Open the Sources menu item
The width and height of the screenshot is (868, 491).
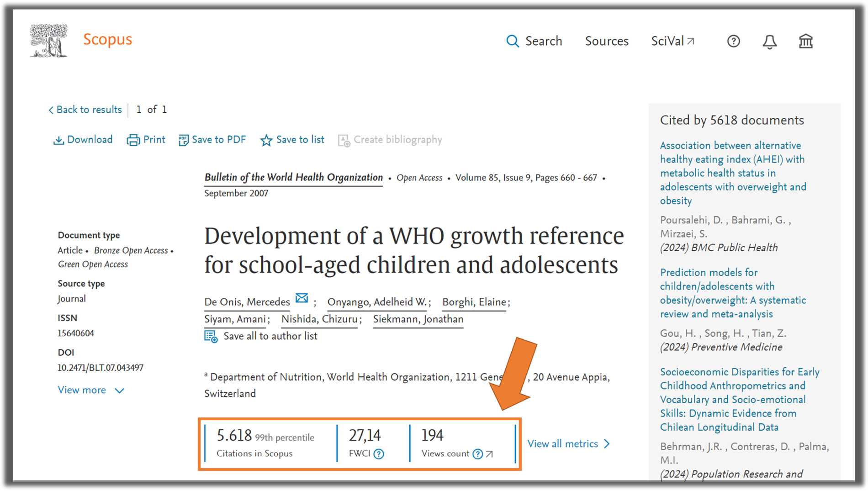(x=607, y=41)
